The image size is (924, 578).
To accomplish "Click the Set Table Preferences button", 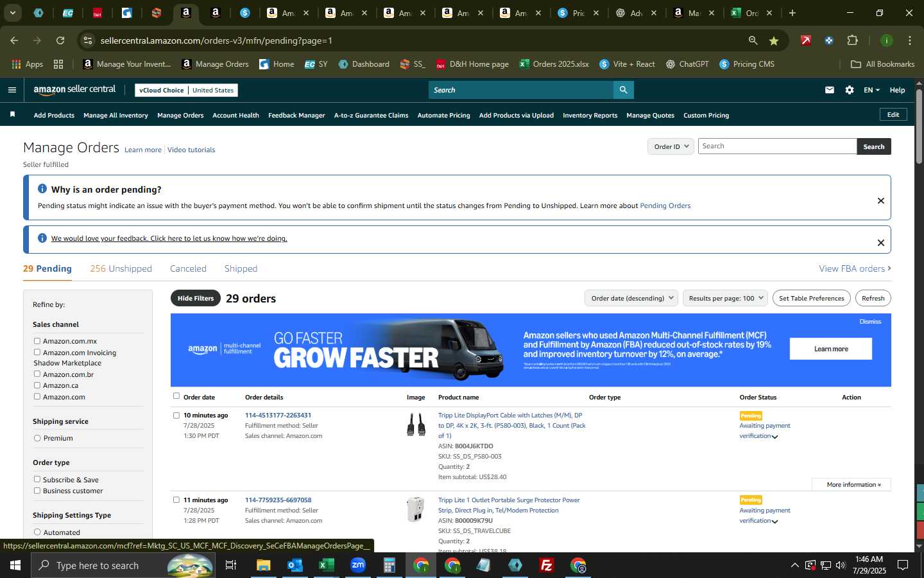I will click(811, 298).
